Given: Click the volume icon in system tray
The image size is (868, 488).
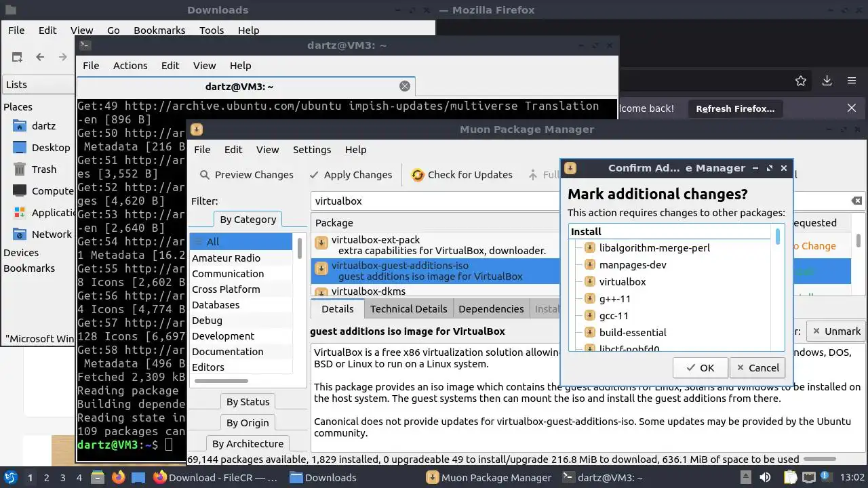Looking at the screenshot, I should (x=765, y=477).
